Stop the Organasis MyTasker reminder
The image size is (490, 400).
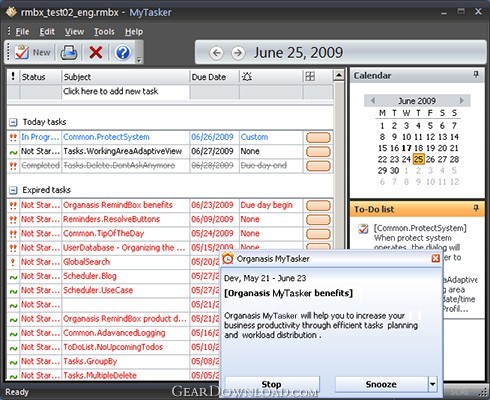(x=272, y=384)
